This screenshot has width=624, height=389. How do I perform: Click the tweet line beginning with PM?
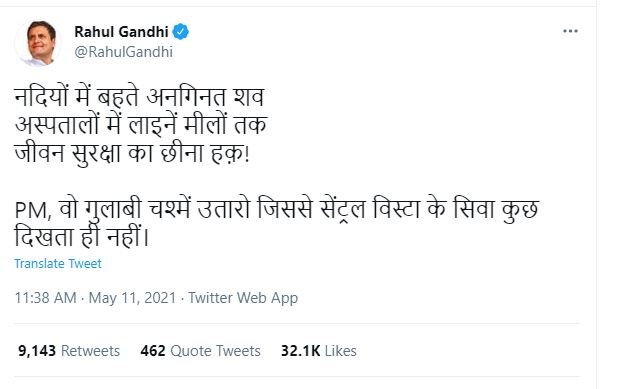point(277,210)
